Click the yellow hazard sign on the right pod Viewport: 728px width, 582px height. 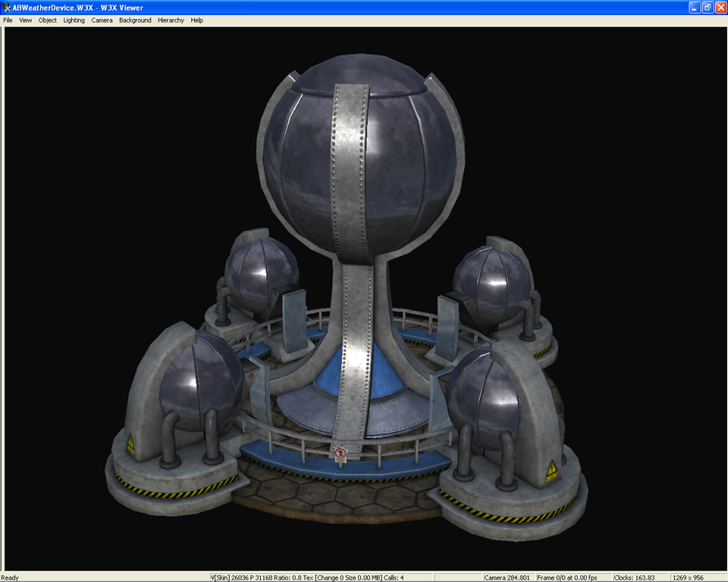[551, 473]
